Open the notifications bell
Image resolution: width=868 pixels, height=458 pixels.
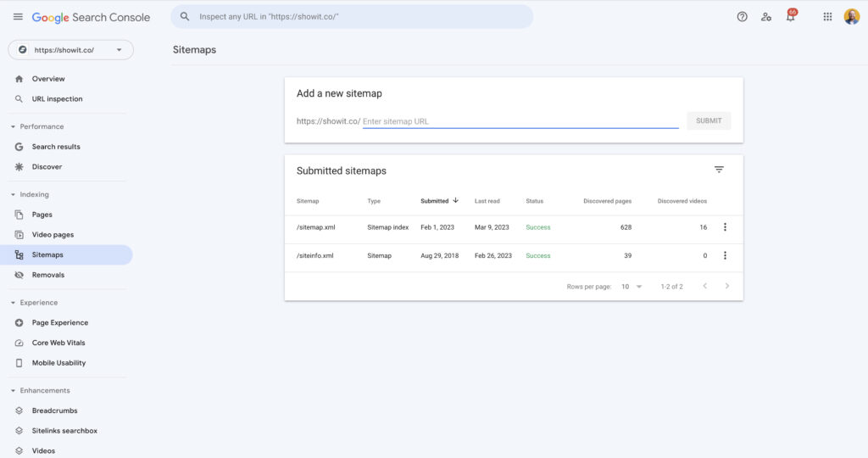[x=790, y=17]
